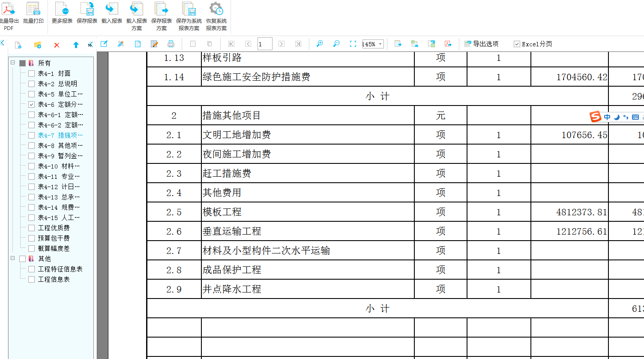Select 概算幅度差 tree entry
644x359 pixels.
54,248
